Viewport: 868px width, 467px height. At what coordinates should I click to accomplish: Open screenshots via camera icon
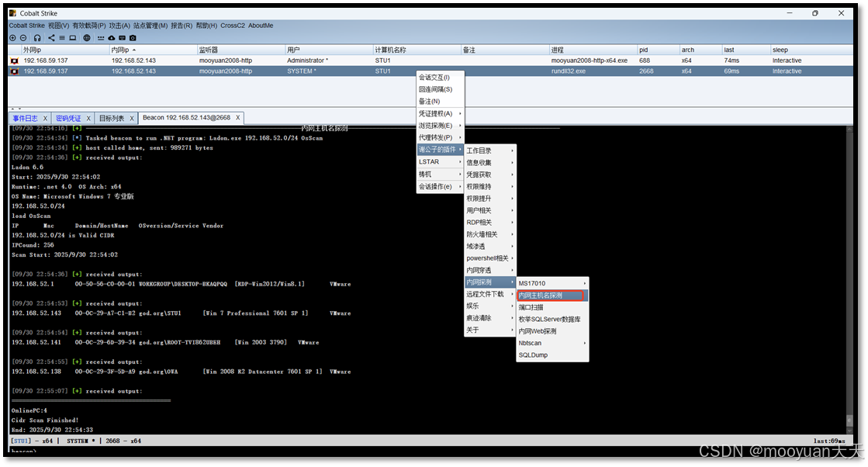click(133, 38)
